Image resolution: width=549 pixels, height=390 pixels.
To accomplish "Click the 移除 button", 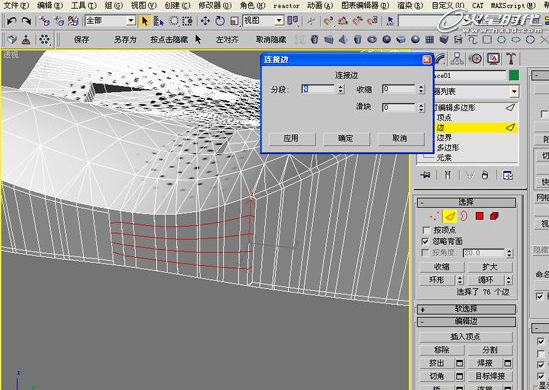I will [x=442, y=350].
